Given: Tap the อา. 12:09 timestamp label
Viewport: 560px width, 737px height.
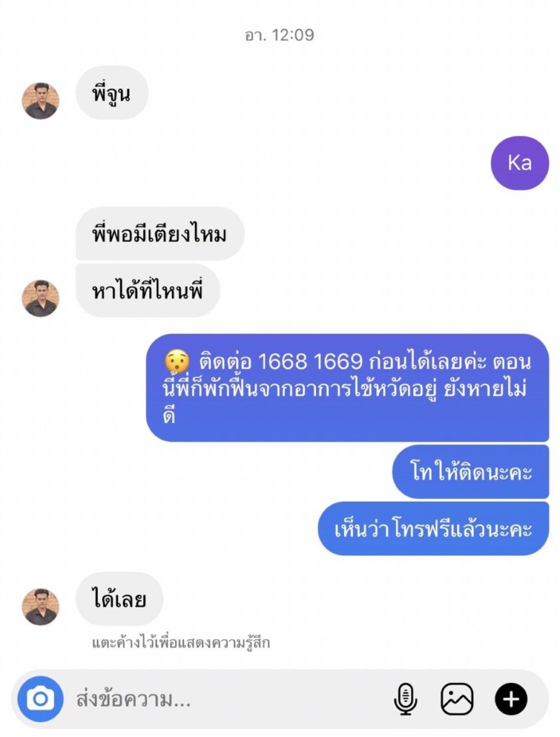Looking at the screenshot, I should pyautogui.click(x=279, y=35).
